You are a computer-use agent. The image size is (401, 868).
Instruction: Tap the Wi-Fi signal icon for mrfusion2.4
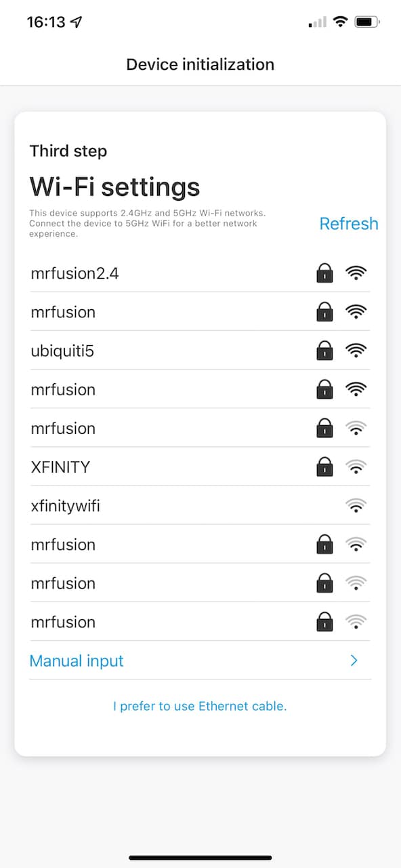[x=356, y=273]
